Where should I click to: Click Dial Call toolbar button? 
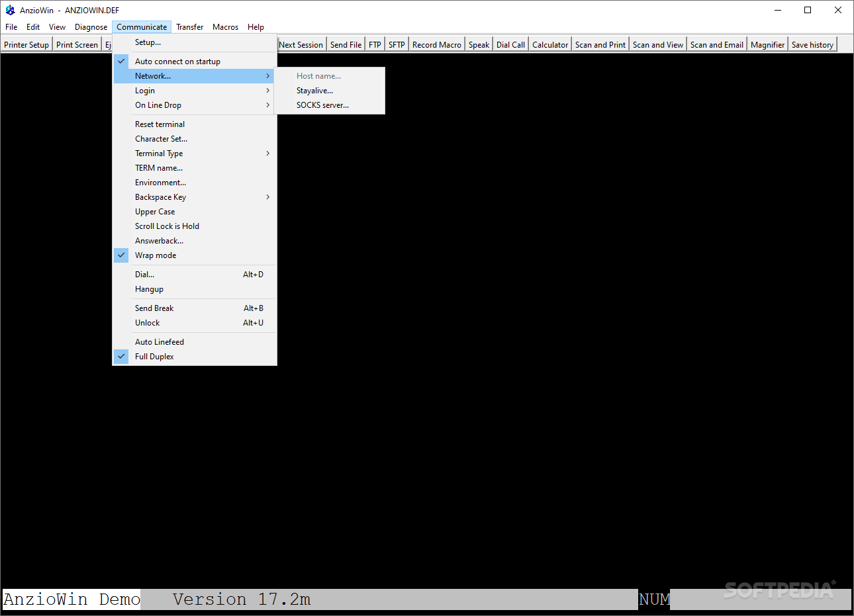coord(510,44)
